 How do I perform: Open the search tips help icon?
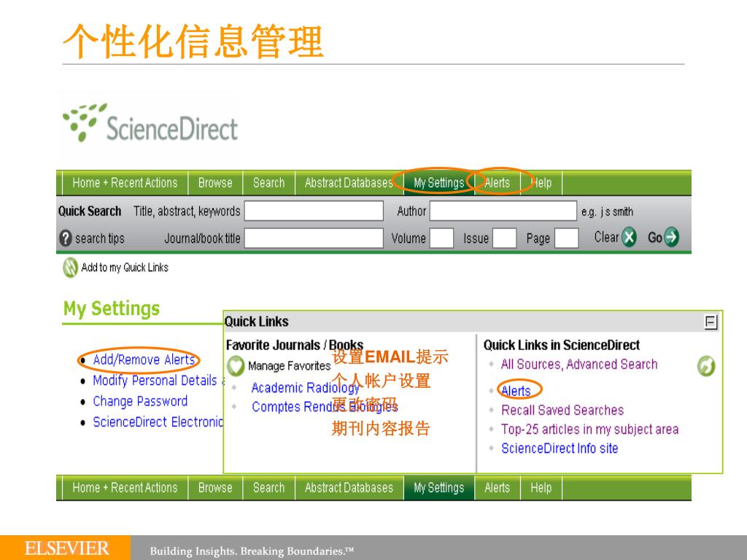pos(65,238)
